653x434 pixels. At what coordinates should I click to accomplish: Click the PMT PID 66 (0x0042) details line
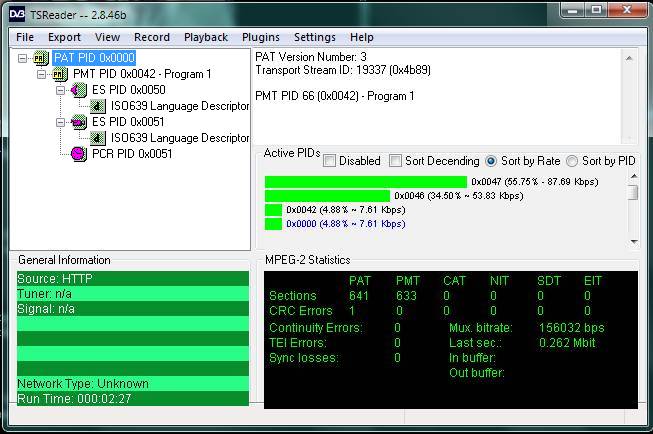coord(335,96)
